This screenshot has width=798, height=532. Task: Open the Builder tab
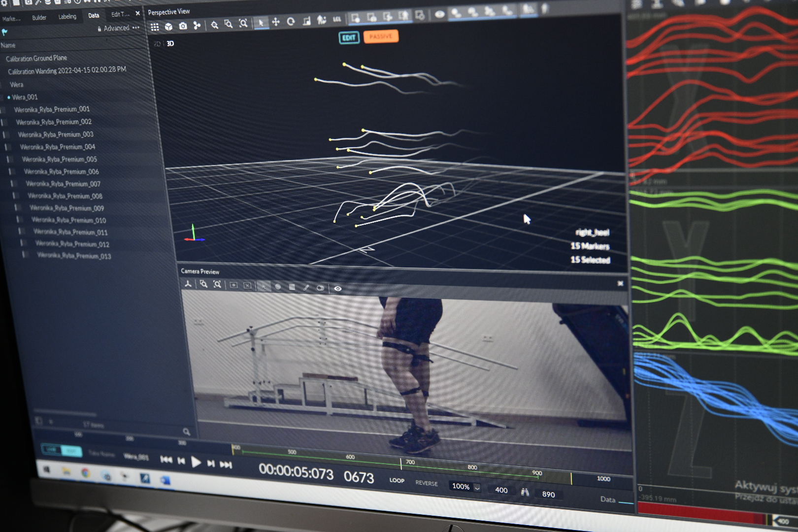point(39,18)
